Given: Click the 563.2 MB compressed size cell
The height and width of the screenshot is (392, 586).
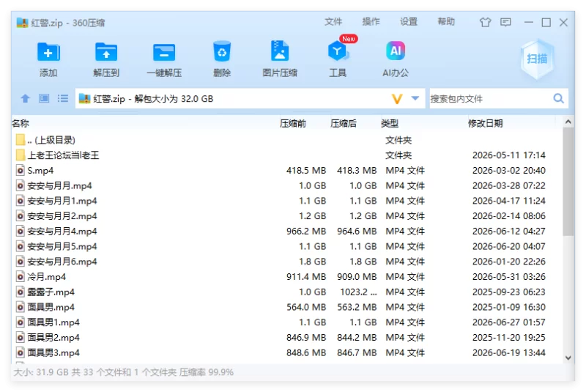Looking at the screenshot, I should tap(357, 307).
